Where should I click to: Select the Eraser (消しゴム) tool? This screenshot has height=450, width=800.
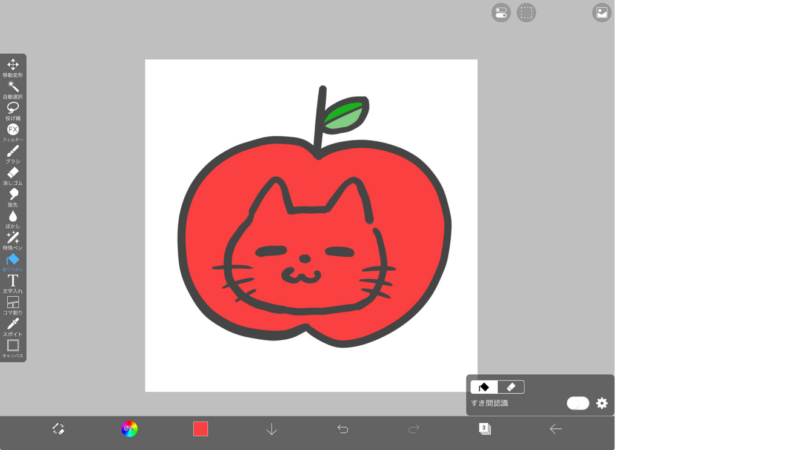pyautogui.click(x=13, y=173)
